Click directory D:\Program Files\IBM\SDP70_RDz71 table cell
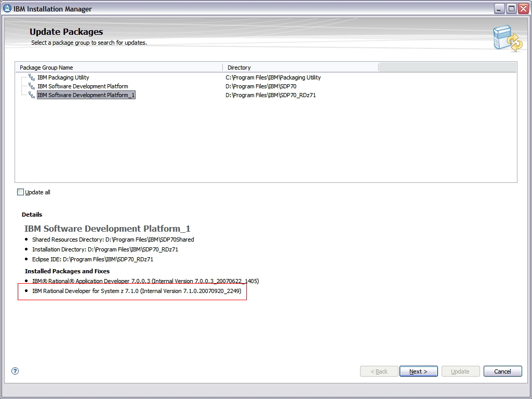Image resolution: width=532 pixels, height=399 pixels. point(271,95)
